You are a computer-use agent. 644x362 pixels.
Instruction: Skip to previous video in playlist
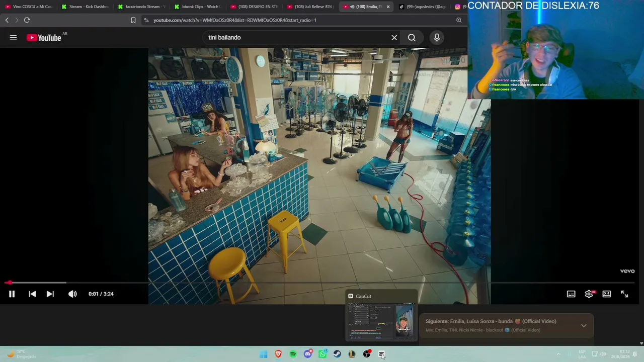[32, 294]
